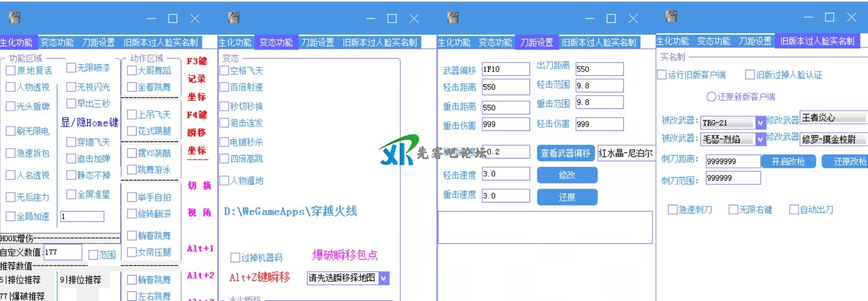
Task: Tick the 大哥舞蹈 action checkbox
Action: (x=132, y=70)
